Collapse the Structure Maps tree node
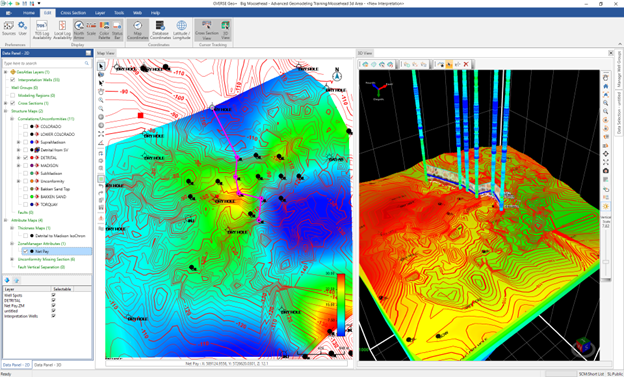Image resolution: width=624 pixels, height=377 pixels. tap(6, 111)
